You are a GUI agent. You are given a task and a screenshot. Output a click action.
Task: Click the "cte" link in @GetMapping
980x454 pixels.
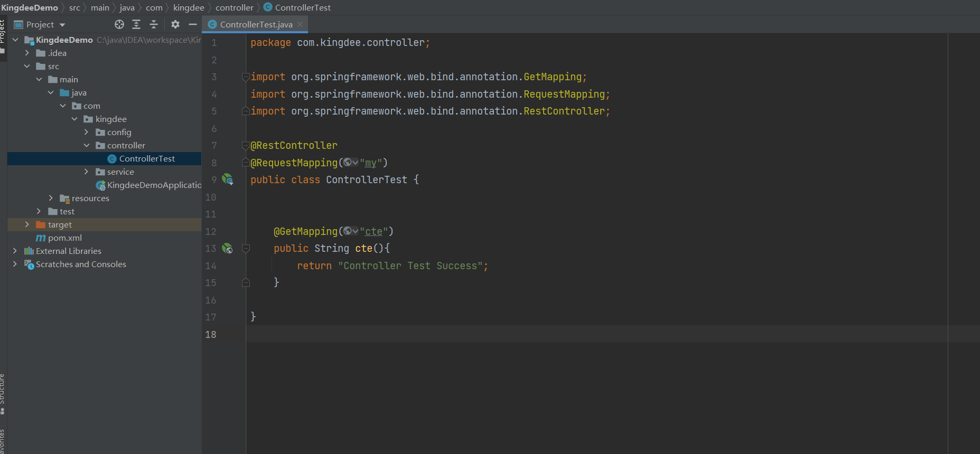[374, 231]
